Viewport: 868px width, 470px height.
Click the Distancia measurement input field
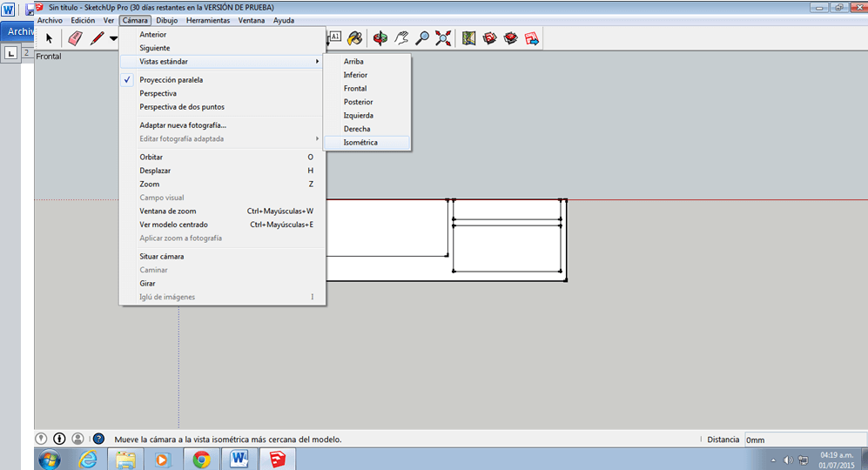805,440
